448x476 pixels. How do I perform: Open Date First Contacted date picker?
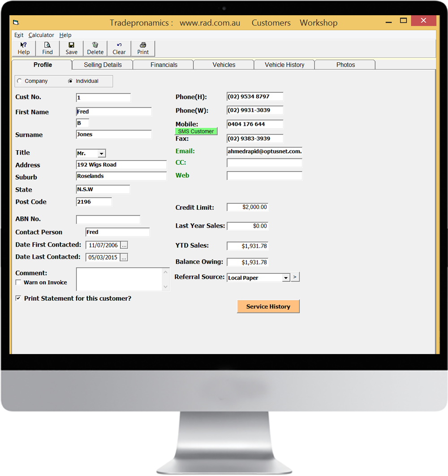(x=124, y=245)
